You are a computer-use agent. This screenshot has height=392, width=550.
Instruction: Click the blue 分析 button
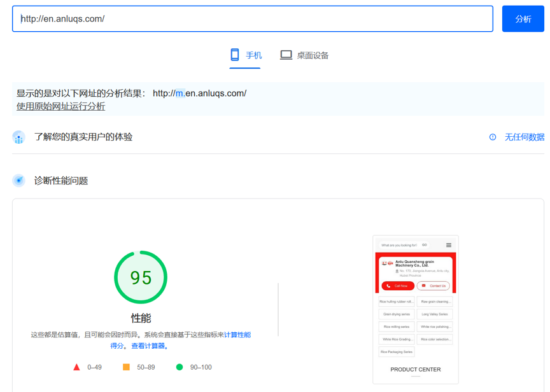coord(523,19)
